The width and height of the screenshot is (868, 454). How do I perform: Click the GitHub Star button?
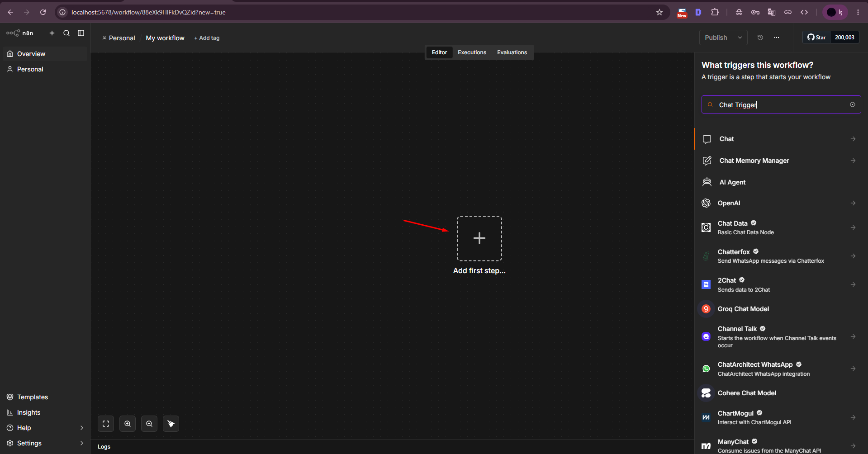(x=816, y=38)
